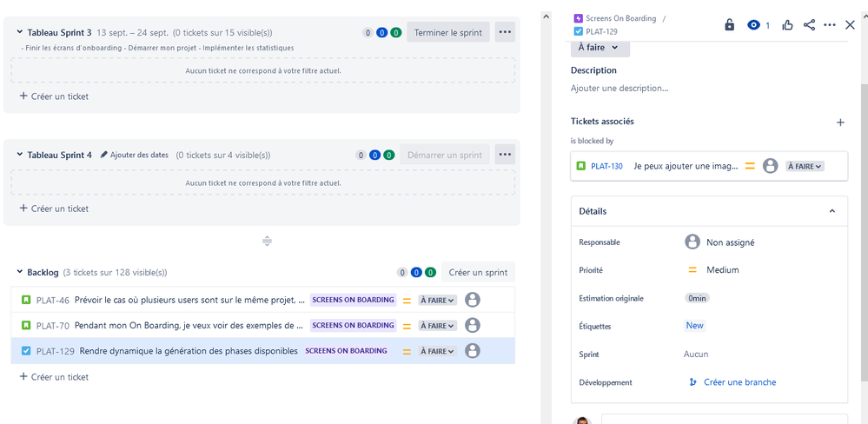Click the PLAT-129 task type checkbox icon
This screenshot has height=424, width=868.
coord(26,350)
